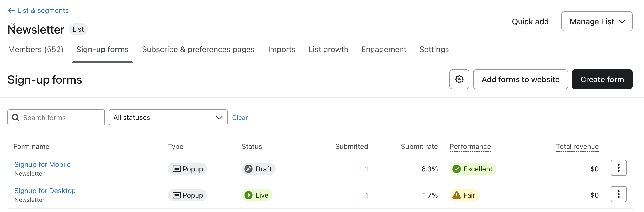Open three-dot menu for Signup for Desktop
Image resolution: width=644 pixels, height=212 pixels.
coord(618,194)
